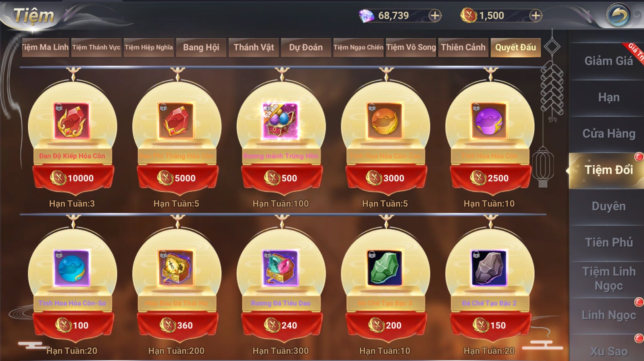Add more duel coins with plus icon
Image resolution: width=644 pixels, height=361 pixels.
coord(536,16)
